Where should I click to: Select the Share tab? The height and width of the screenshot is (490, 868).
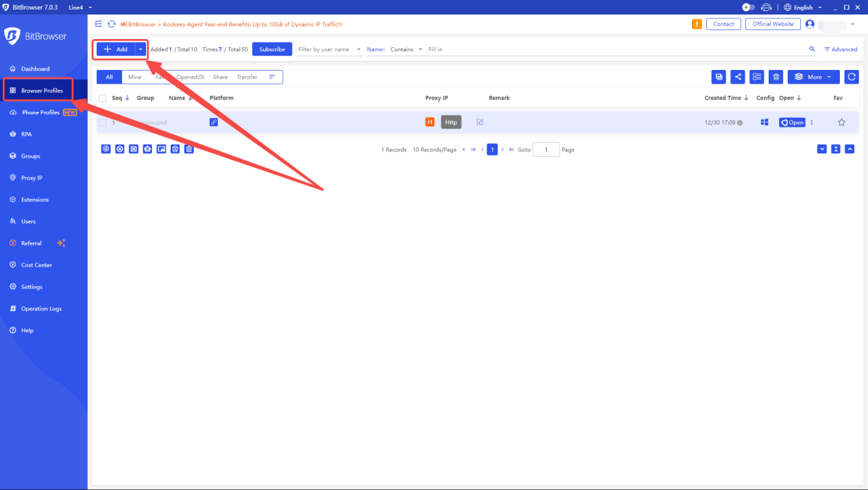pos(221,77)
